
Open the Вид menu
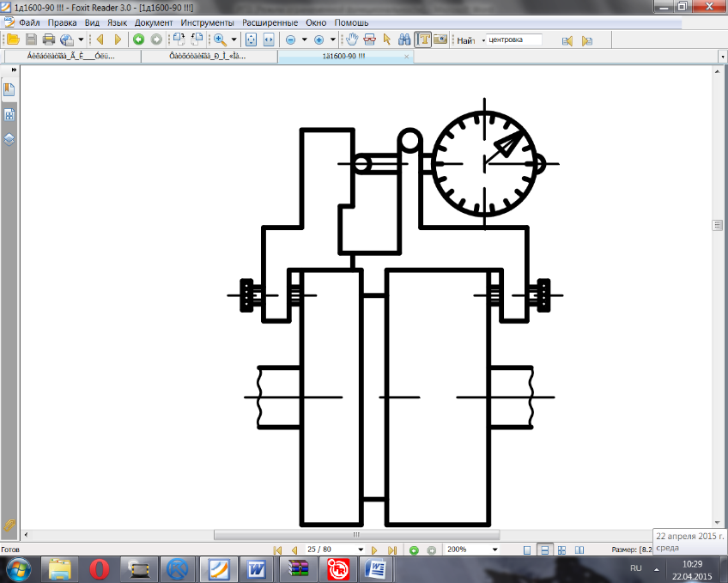point(92,22)
